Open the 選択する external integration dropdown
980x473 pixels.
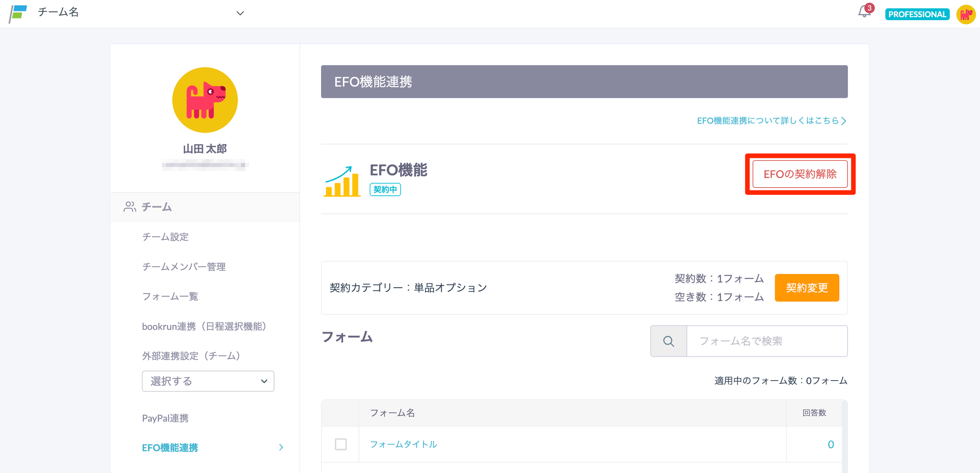click(208, 381)
